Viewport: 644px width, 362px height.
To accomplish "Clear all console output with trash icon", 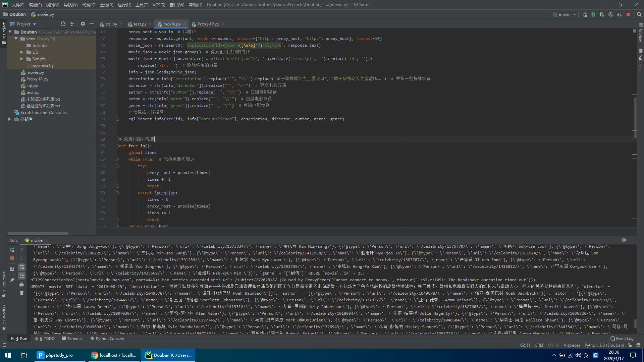I will click(x=22, y=293).
